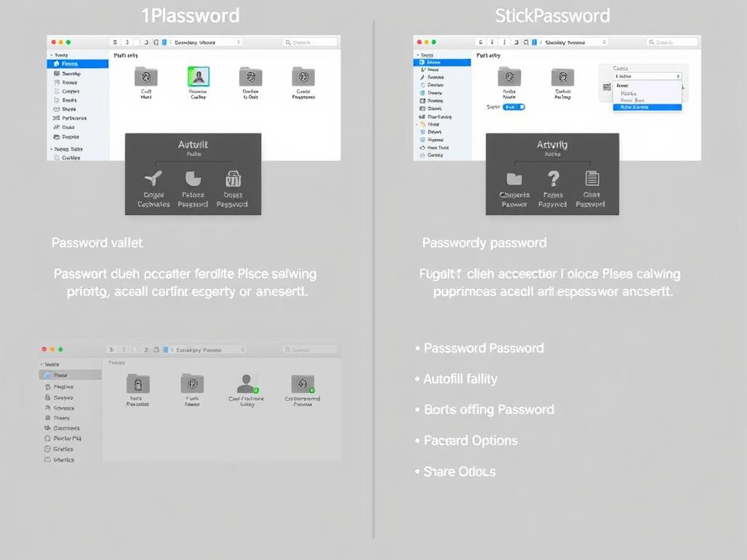Click pie chart icon in Autofill panel
Viewport: 747px width, 560px height.
coord(193,179)
